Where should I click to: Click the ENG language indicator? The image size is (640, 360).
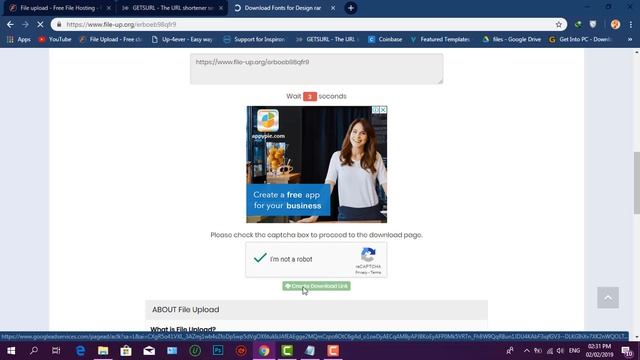point(574,351)
